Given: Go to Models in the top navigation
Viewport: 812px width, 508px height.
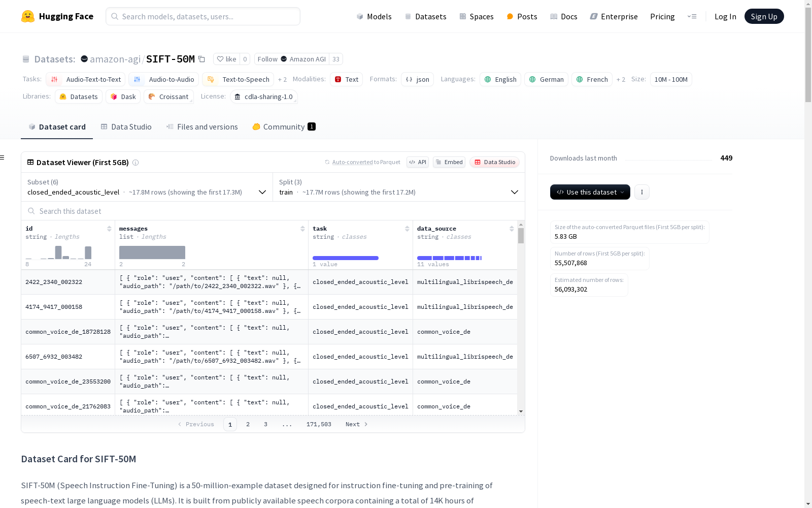Looking at the screenshot, I should (374, 16).
